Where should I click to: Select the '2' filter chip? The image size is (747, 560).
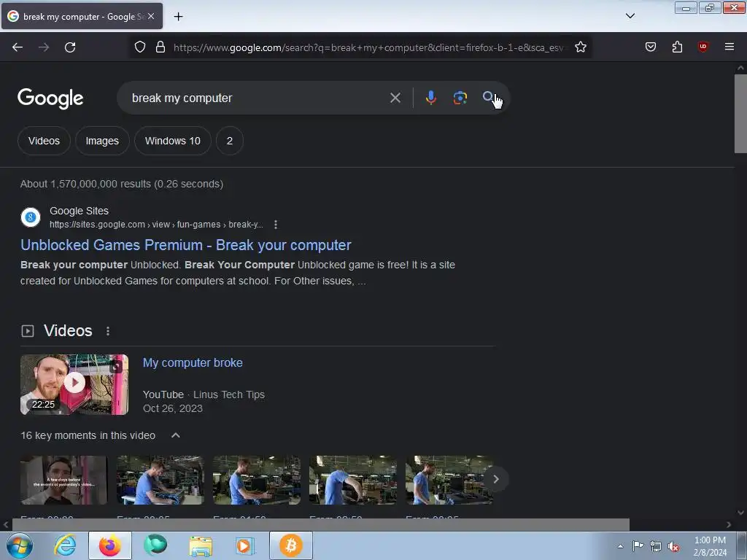230,141
